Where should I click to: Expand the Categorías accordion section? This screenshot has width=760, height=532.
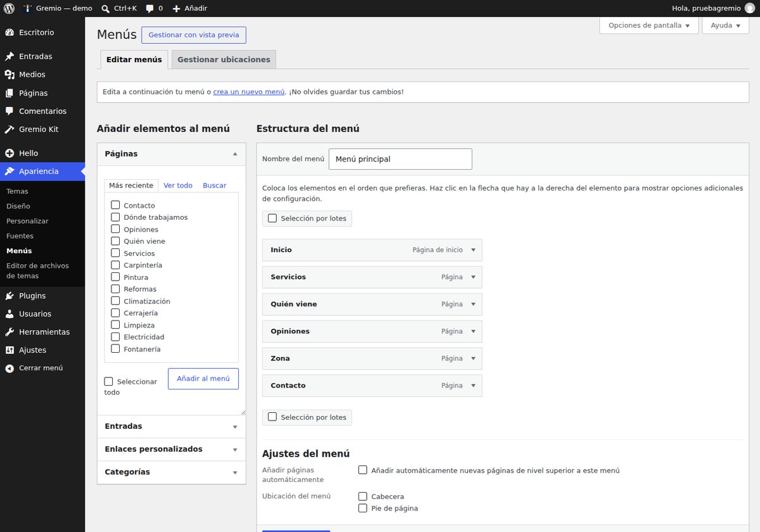tap(235, 472)
